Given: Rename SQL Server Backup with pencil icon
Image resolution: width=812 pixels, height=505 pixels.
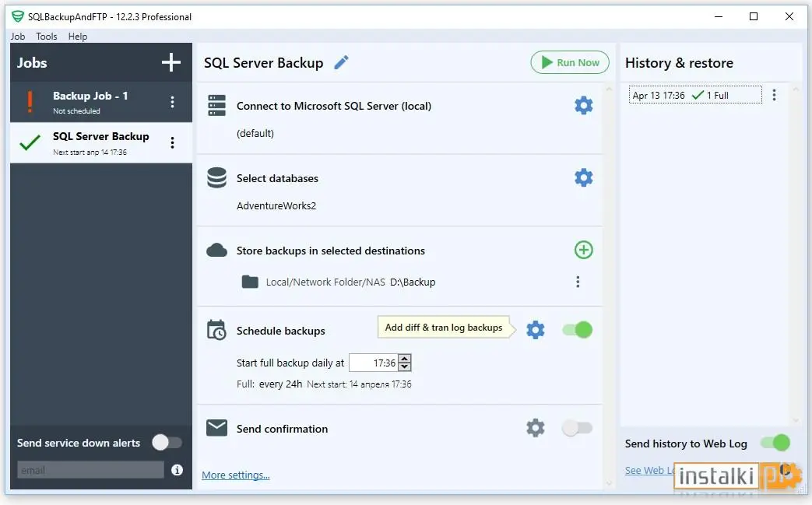Looking at the screenshot, I should (x=341, y=62).
